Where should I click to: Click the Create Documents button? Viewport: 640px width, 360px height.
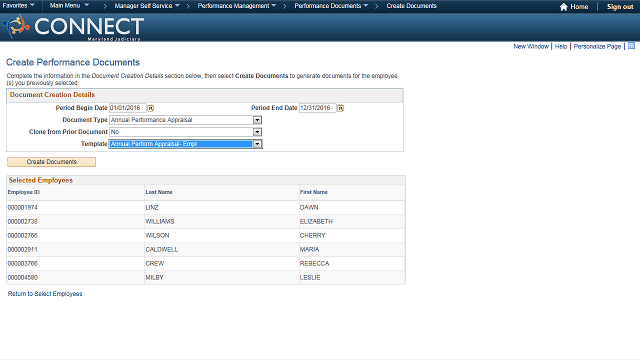click(x=51, y=162)
